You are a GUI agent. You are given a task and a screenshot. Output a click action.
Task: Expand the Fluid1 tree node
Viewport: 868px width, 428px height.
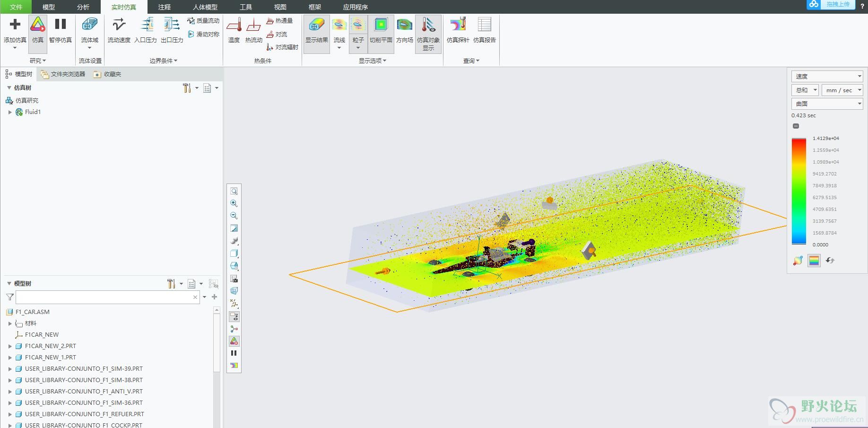(10, 112)
